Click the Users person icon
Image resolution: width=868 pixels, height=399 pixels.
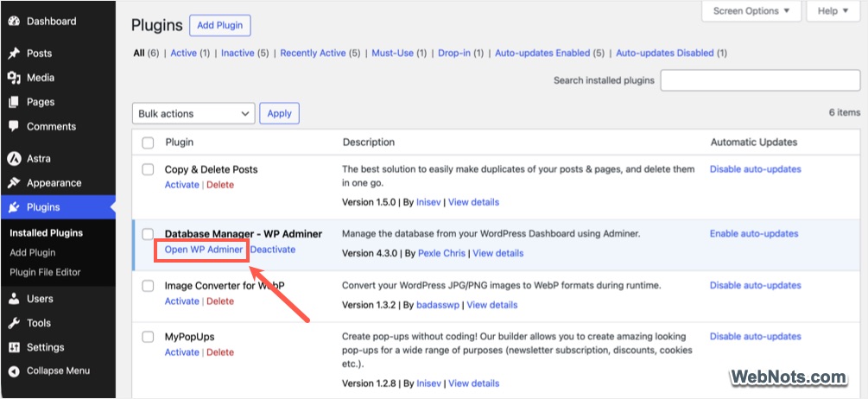pyautogui.click(x=14, y=299)
